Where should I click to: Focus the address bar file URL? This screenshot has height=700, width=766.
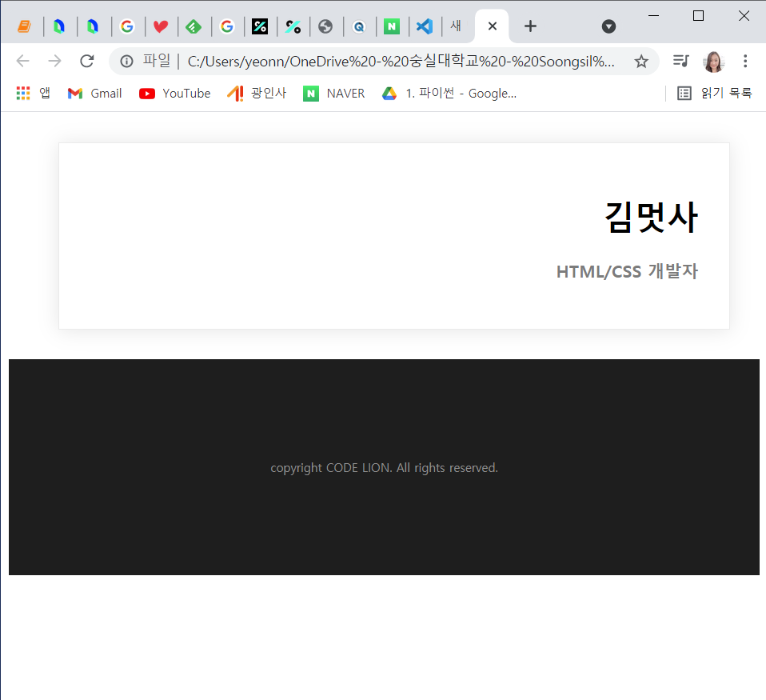tap(401, 61)
